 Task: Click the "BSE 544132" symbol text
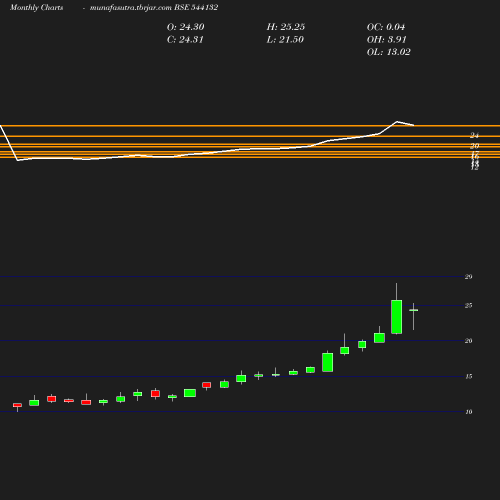point(196,7)
